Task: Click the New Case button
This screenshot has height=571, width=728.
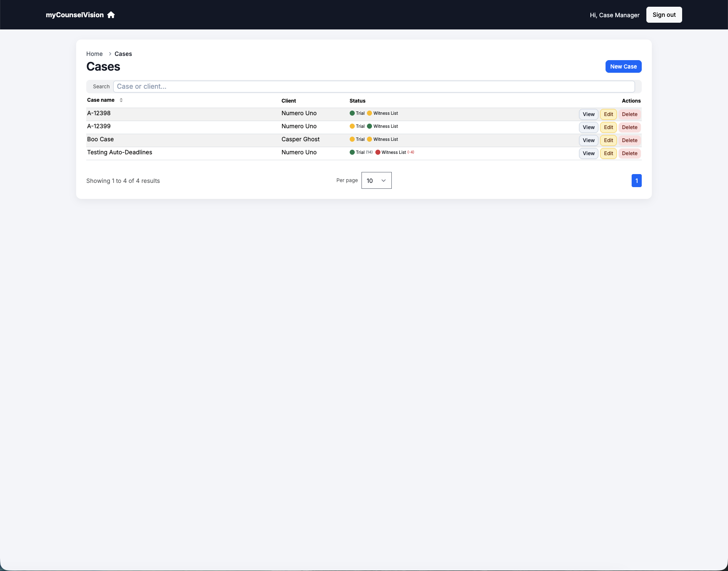Action: [623, 66]
